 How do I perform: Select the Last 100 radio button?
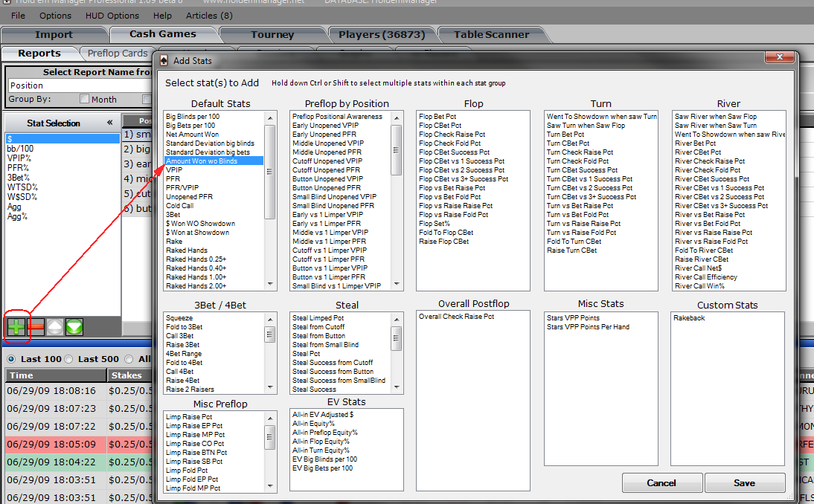tap(11, 359)
